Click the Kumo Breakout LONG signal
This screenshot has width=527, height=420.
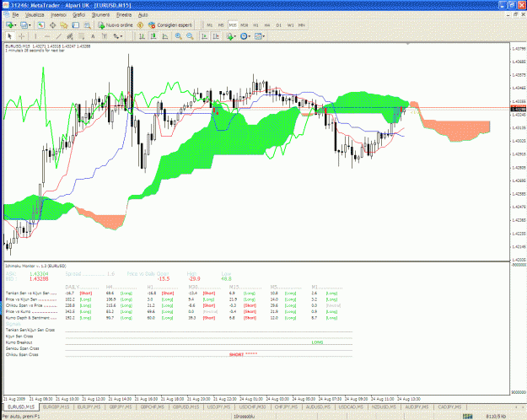tap(317, 342)
